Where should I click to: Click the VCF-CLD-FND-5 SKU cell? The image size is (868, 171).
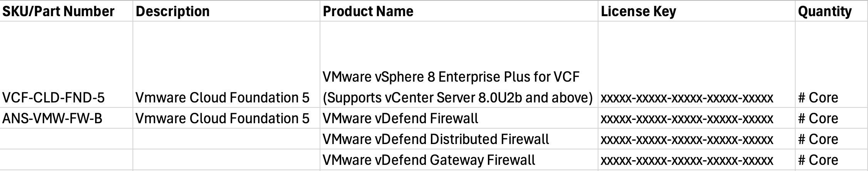tap(54, 98)
